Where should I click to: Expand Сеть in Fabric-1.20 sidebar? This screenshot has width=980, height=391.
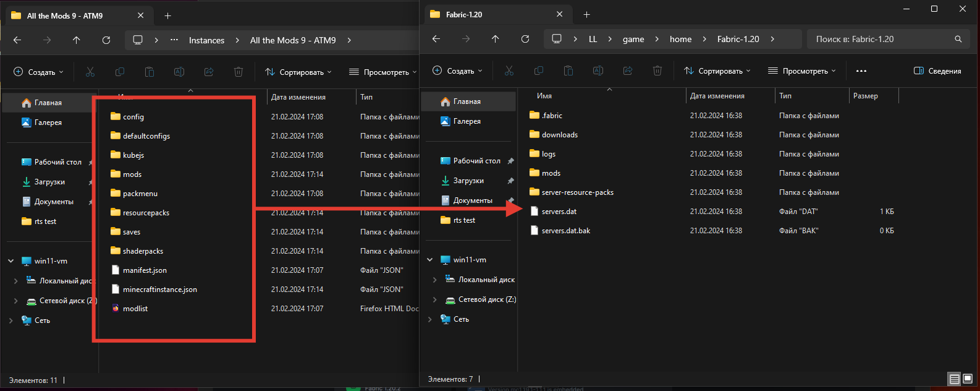pos(430,319)
